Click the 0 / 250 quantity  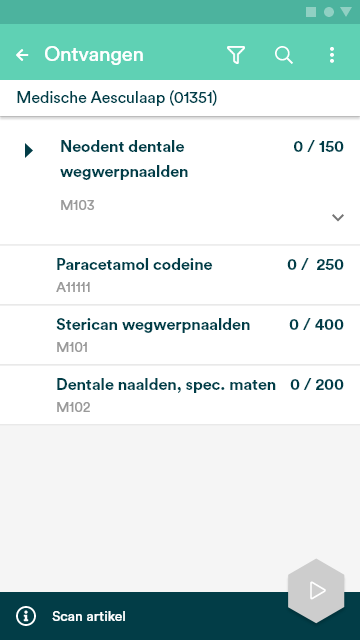[315, 264]
